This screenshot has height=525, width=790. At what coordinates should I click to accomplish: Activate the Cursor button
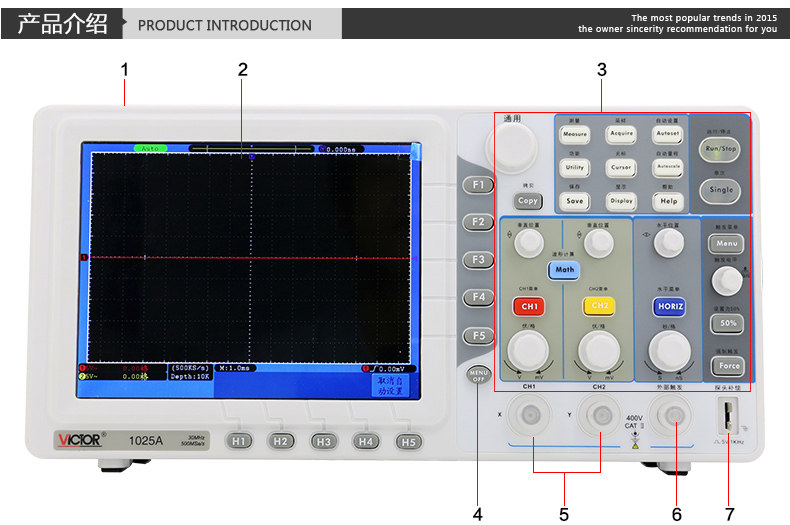coord(621,167)
